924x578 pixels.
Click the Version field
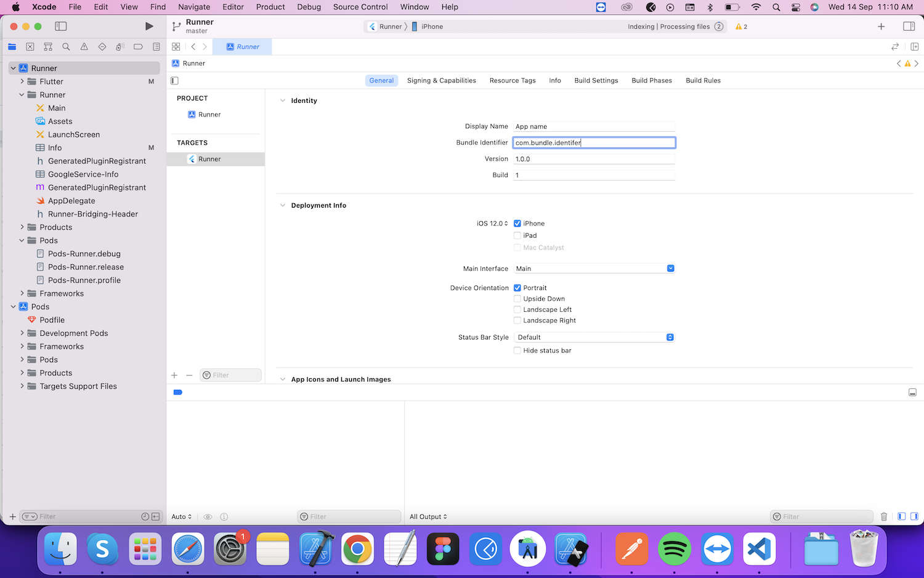click(594, 159)
